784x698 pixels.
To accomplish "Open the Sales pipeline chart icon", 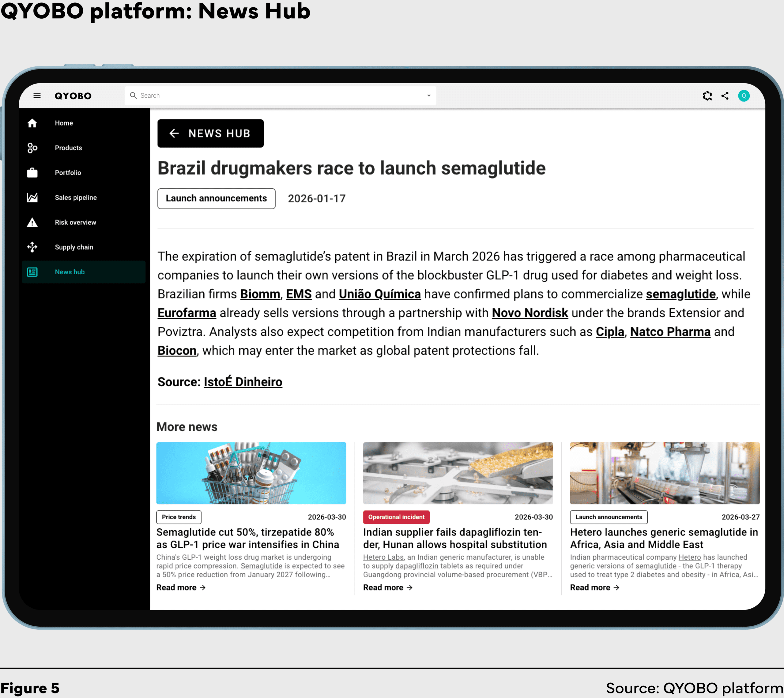I will tap(32, 197).
